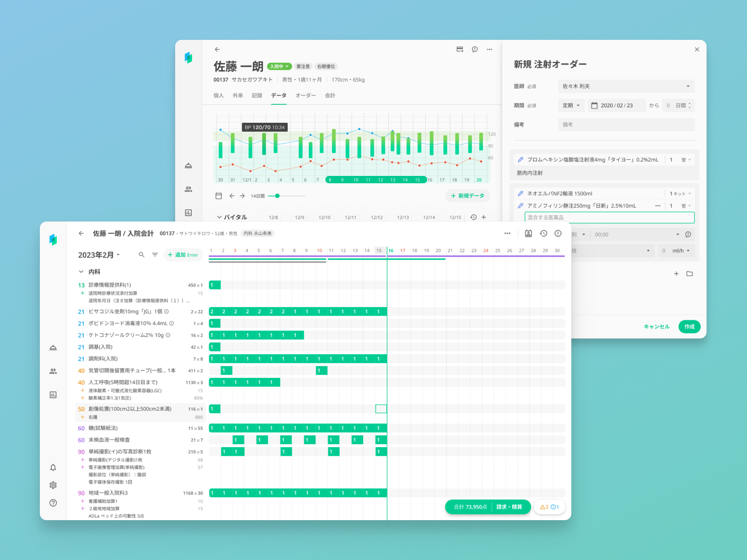Open settings gear in left sidebar

pyautogui.click(x=53, y=485)
